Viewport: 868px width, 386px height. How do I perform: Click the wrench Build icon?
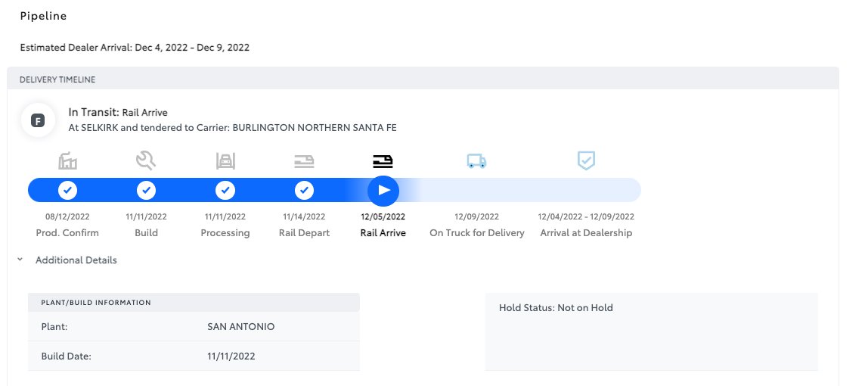(x=146, y=161)
